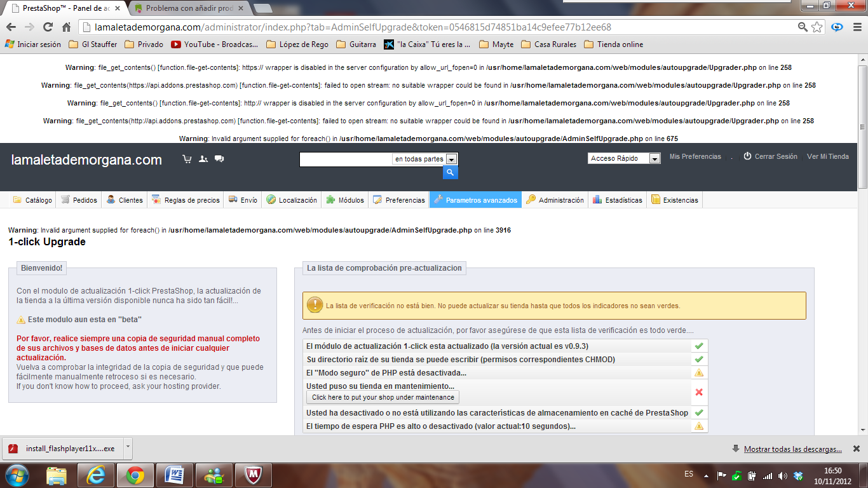
Task: Open the Preferencias menu tab
Action: pyautogui.click(x=399, y=200)
